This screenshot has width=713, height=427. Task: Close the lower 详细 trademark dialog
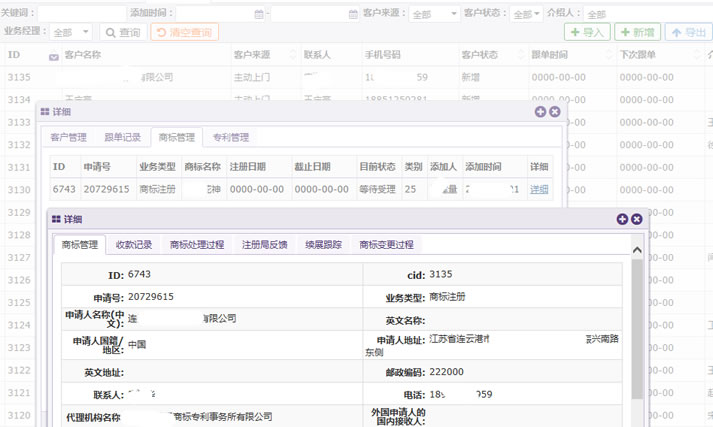tap(636, 218)
